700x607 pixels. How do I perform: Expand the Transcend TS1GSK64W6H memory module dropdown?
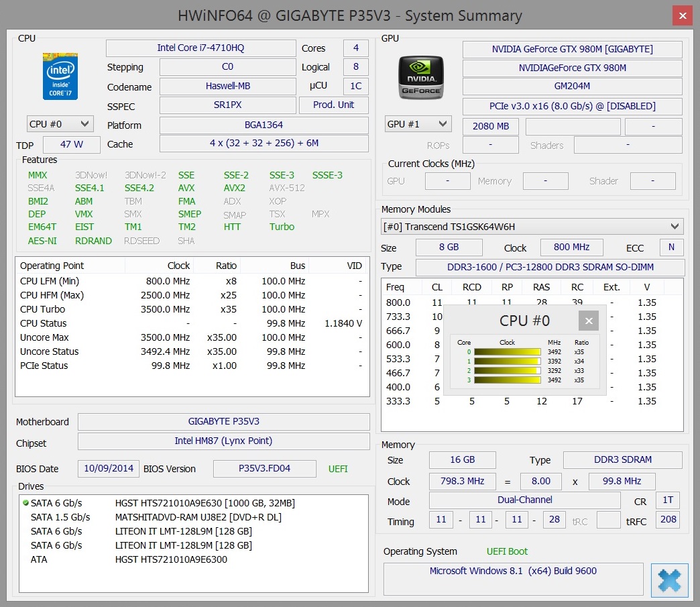point(532,227)
